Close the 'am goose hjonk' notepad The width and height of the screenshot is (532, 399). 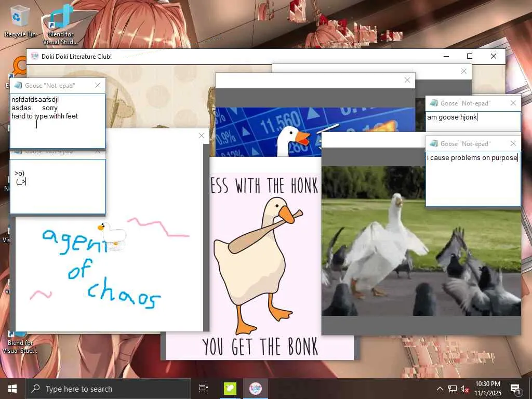click(x=513, y=103)
